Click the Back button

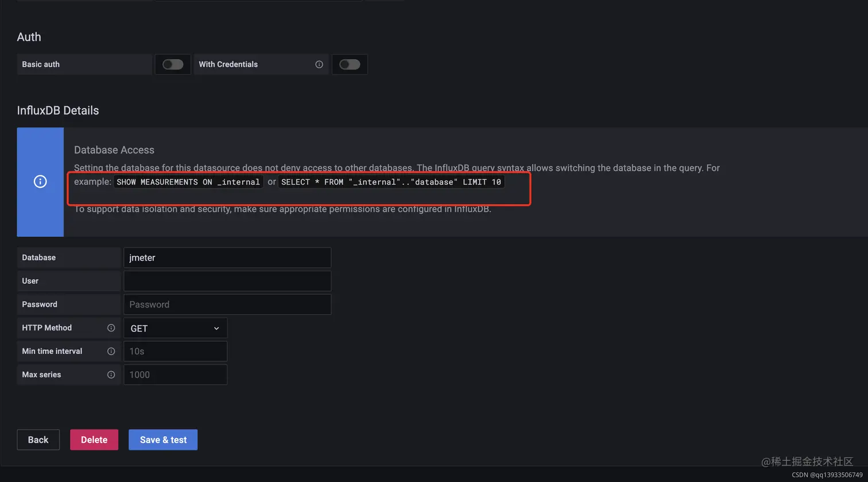[38, 439]
